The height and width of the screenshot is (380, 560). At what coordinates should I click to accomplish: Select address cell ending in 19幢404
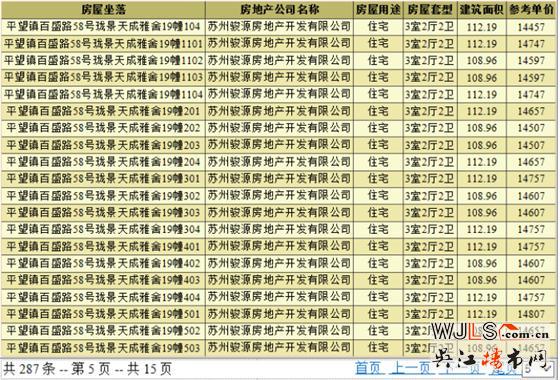click(x=104, y=298)
